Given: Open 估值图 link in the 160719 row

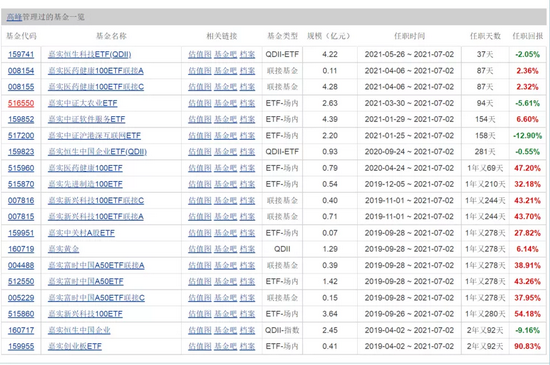Looking at the screenshot, I should [200, 249].
